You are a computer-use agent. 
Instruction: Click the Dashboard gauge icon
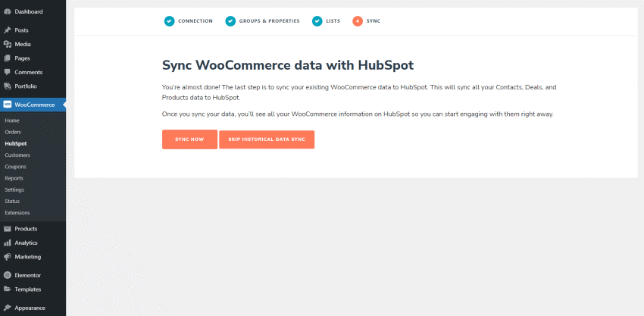tap(7, 11)
